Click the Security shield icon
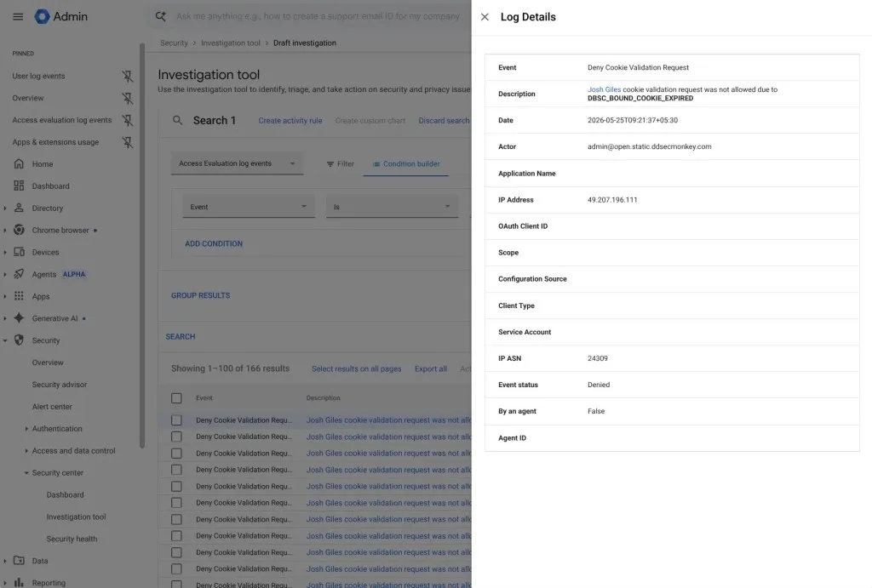Screen dimensions: 872x588 click(19, 340)
